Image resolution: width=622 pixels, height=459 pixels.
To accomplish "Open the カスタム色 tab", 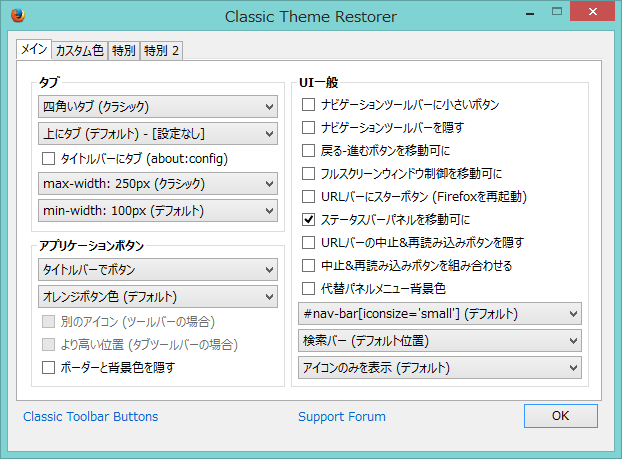I will coord(80,51).
